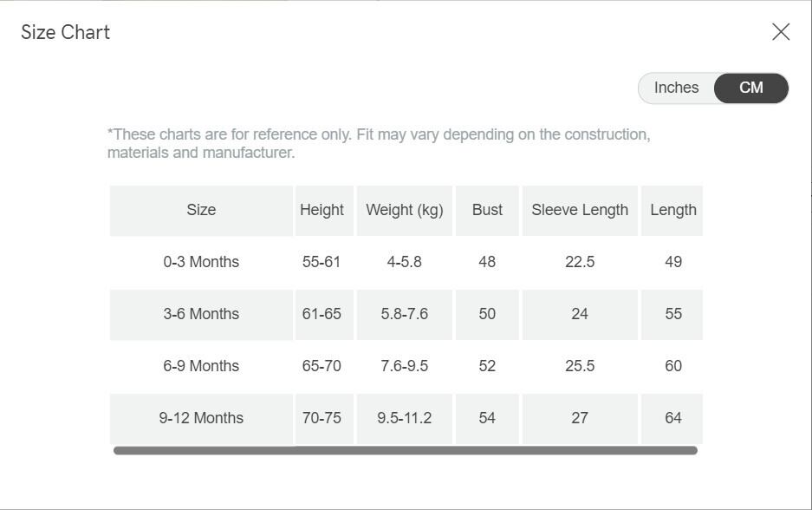The image size is (812, 510).
Task: Select the 0-3 Months size row
Action: [x=201, y=262]
